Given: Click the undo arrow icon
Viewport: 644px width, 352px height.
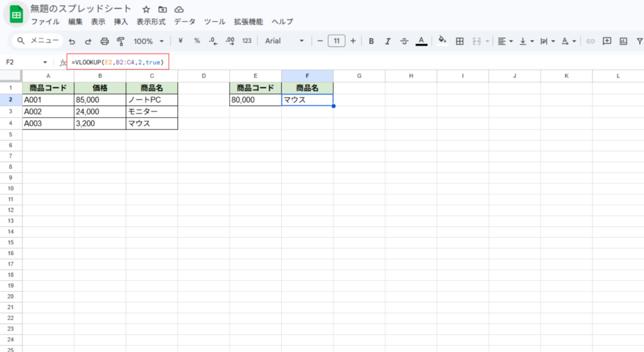Looking at the screenshot, I should [72, 41].
